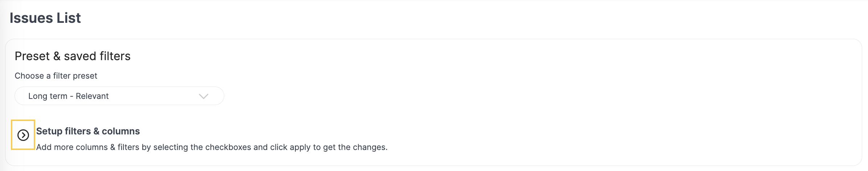This screenshot has width=868, height=171.
Task: Click the Long term - Relevant text
Action: (69, 96)
